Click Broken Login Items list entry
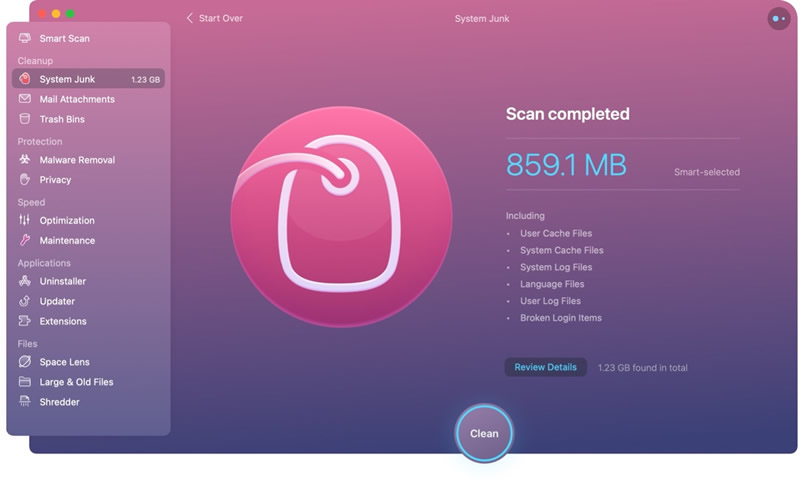800x487 pixels. tap(561, 318)
